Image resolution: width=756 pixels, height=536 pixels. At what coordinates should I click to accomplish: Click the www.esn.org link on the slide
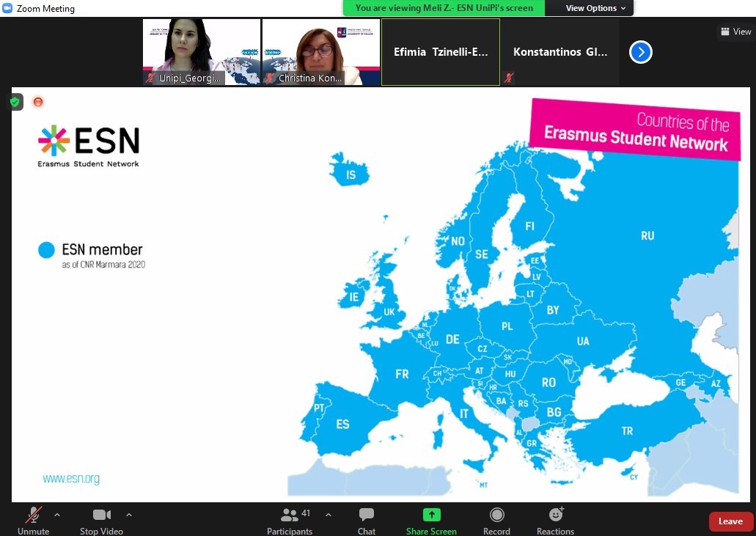[x=71, y=479]
